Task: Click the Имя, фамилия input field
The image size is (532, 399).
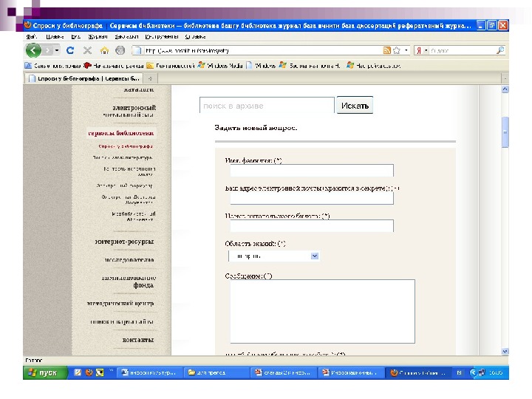Action: tap(312, 171)
